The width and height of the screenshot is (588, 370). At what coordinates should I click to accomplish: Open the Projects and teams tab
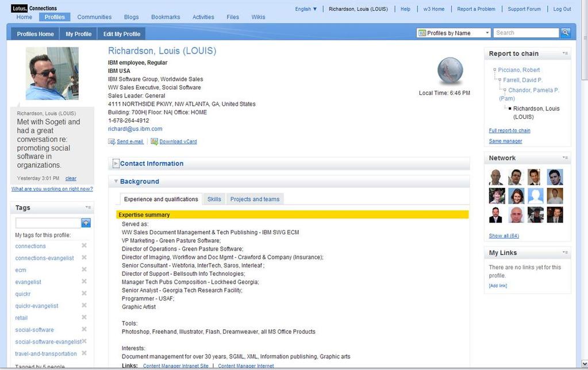click(x=255, y=199)
